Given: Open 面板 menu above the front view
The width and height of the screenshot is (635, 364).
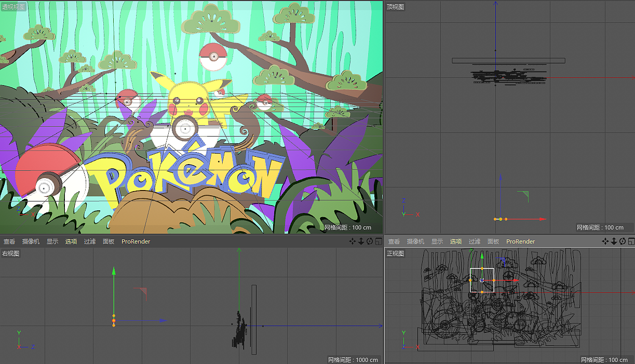Looking at the screenshot, I should click(493, 241).
